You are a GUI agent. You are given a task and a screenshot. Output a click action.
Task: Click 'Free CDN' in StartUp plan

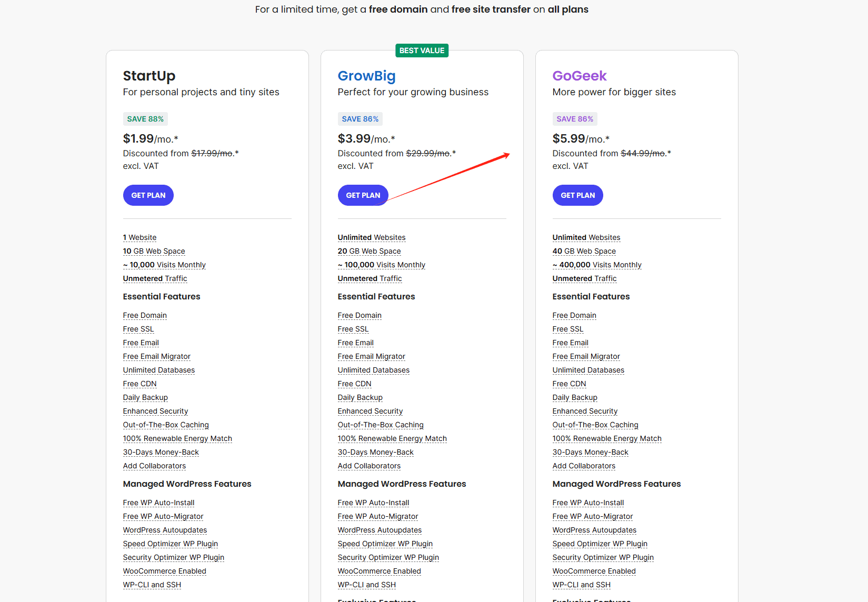(140, 384)
